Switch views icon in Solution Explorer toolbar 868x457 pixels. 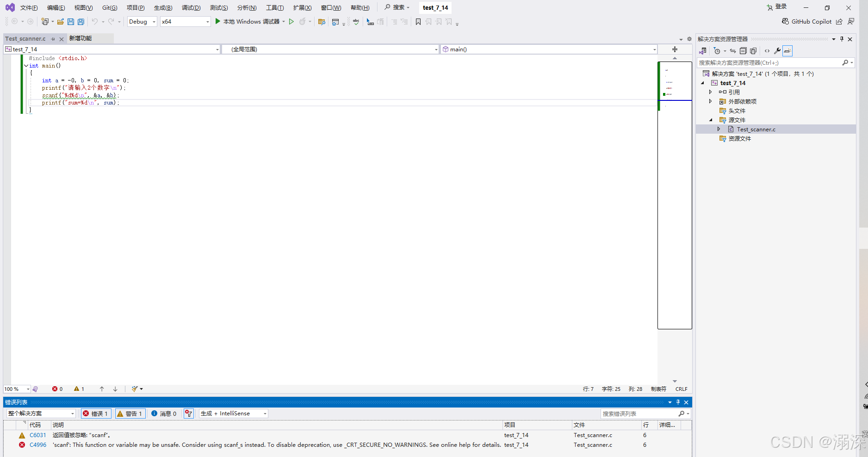703,51
